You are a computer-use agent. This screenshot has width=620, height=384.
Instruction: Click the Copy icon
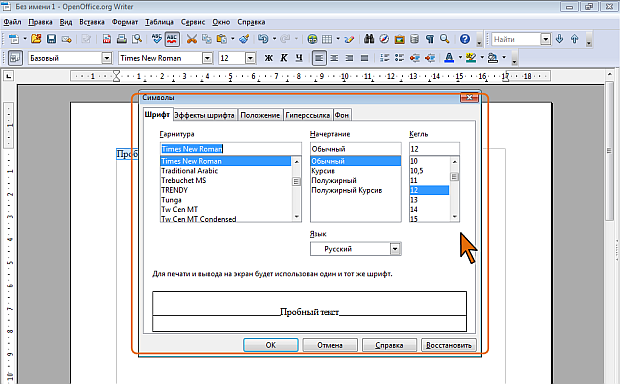click(206, 39)
